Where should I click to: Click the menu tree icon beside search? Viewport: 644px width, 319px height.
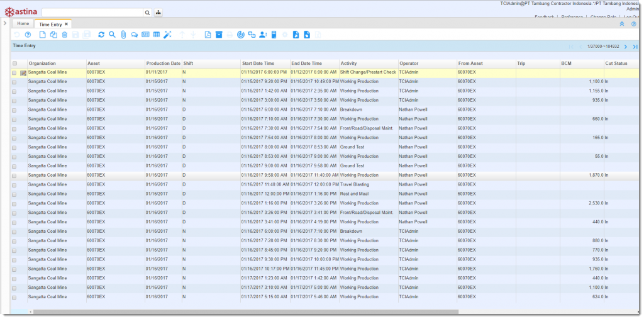158,13
